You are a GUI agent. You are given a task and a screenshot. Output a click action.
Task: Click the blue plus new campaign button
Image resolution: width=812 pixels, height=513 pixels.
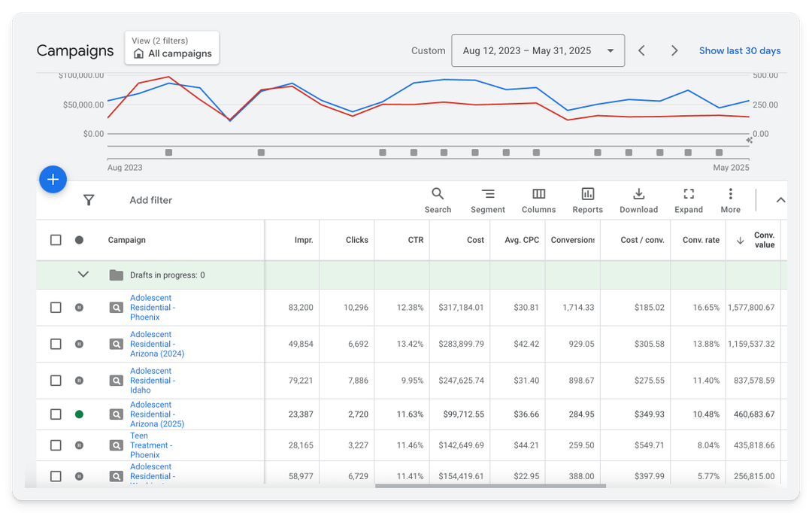pos(53,180)
